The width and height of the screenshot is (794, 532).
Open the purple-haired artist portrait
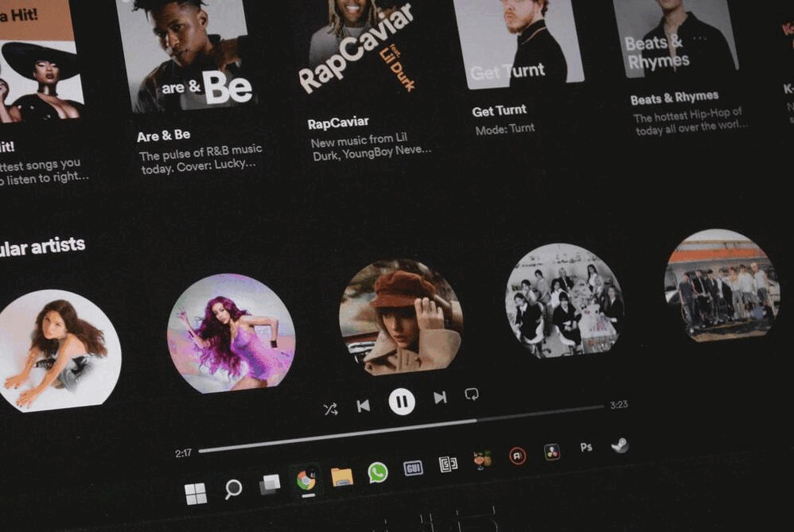pos(232,333)
